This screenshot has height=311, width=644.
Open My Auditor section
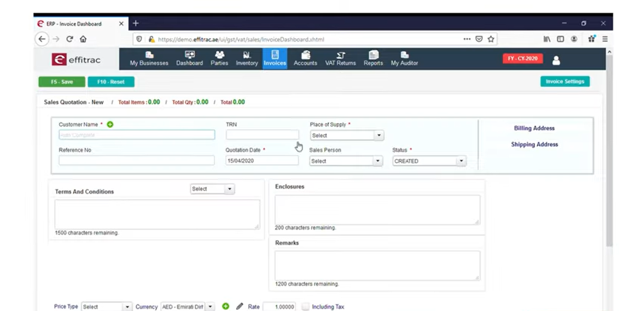[404, 58]
